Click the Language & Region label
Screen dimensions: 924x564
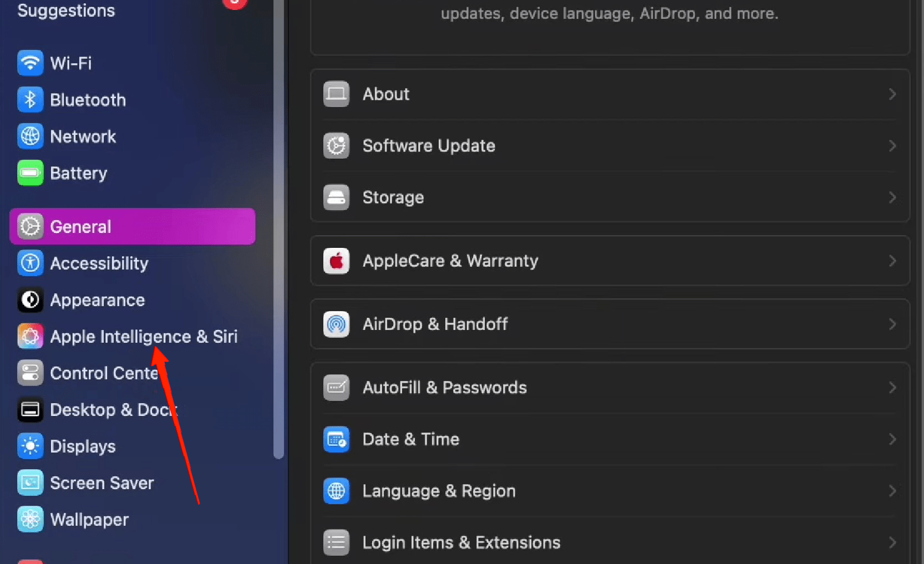pyautogui.click(x=439, y=491)
